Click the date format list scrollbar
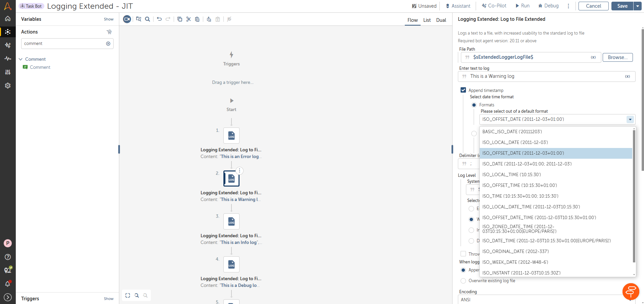 pyautogui.click(x=634, y=195)
